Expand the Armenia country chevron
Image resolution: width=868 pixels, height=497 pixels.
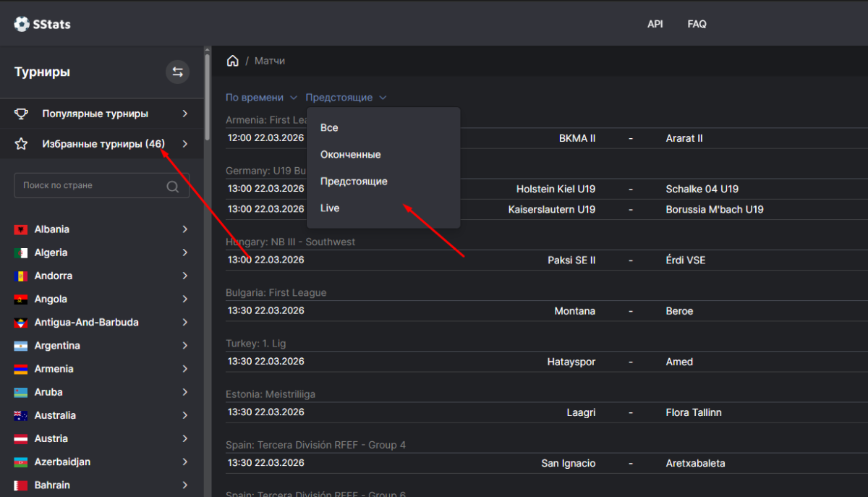click(x=185, y=369)
